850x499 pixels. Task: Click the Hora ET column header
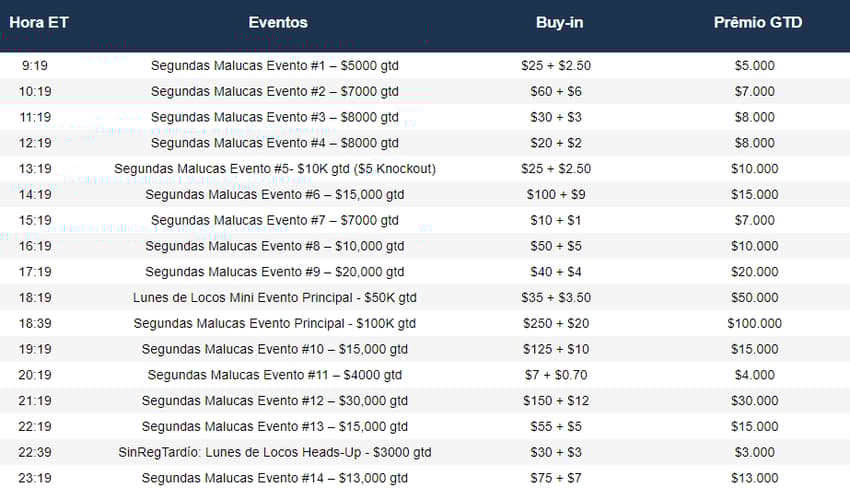tap(38, 23)
